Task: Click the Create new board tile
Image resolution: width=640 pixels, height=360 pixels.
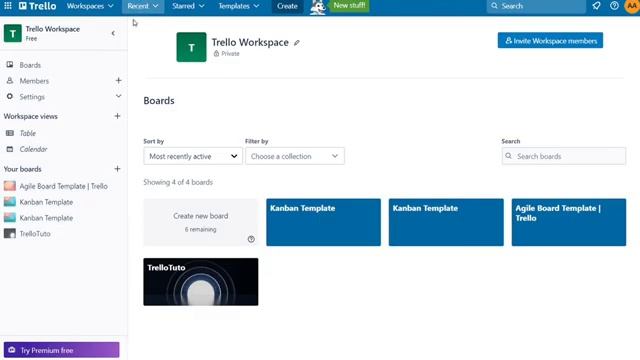Action: (200, 222)
